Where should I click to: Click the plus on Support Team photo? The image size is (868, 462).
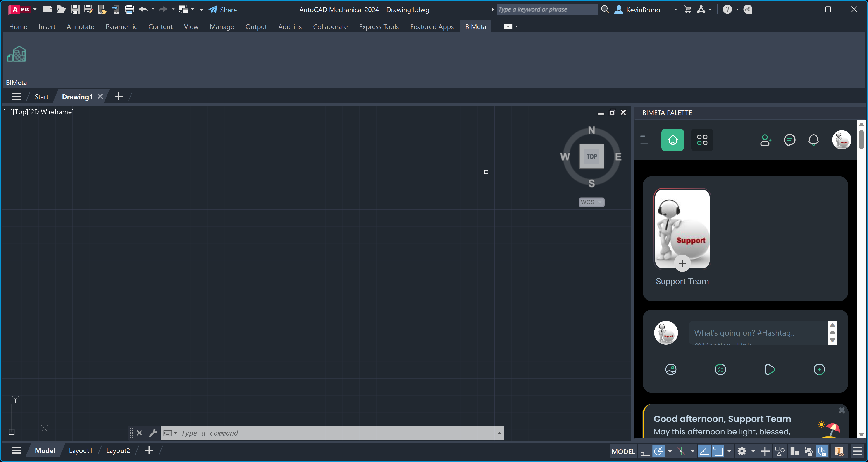click(x=682, y=263)
